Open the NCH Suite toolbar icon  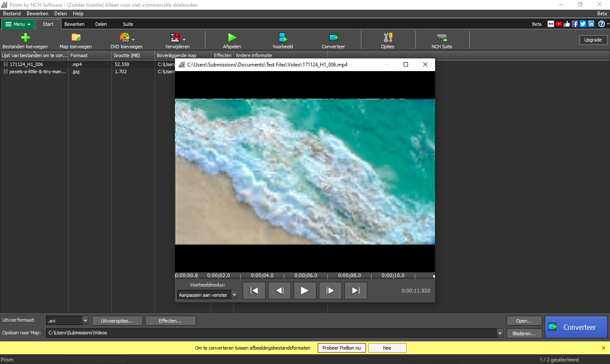coord(442,37)
